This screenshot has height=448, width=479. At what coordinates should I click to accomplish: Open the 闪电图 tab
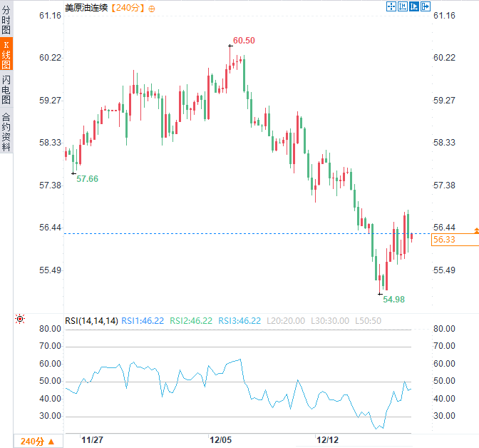click(6, 88)
